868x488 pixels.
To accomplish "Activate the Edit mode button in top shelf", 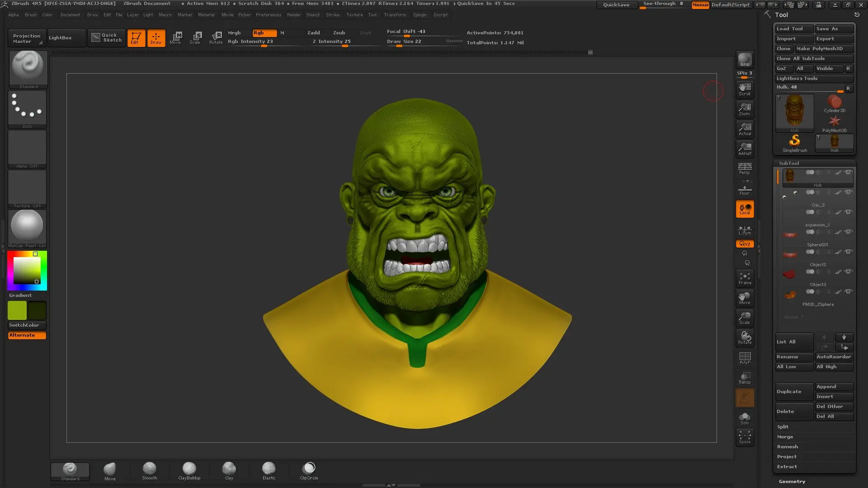I will tap(136, 38).
